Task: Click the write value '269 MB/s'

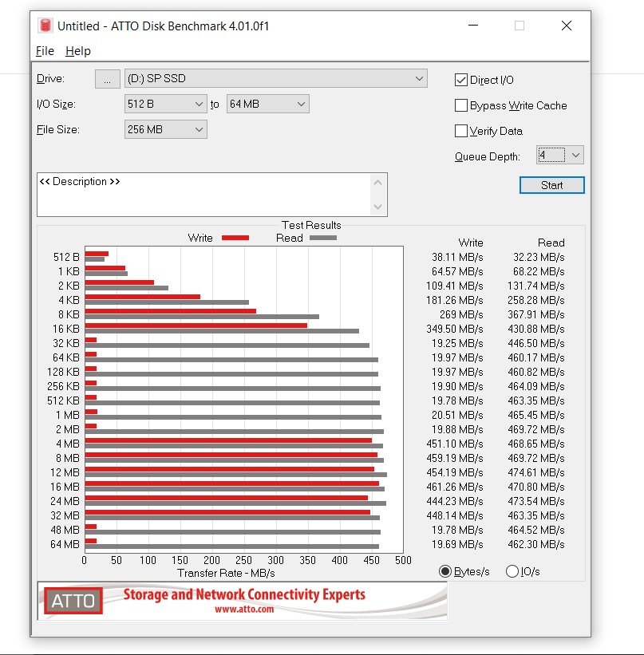Action: coord(461,314)
